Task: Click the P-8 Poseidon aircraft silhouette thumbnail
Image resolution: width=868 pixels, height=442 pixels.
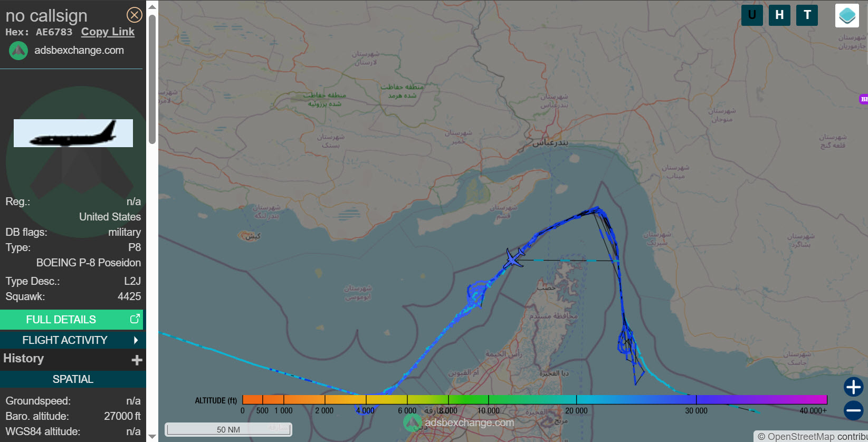Action: (73, 133)
